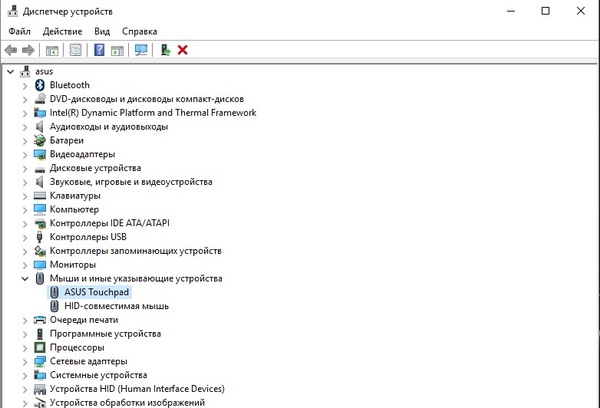
Task: Expand the Видеоадаптеры category
Action: coord(25,154)
